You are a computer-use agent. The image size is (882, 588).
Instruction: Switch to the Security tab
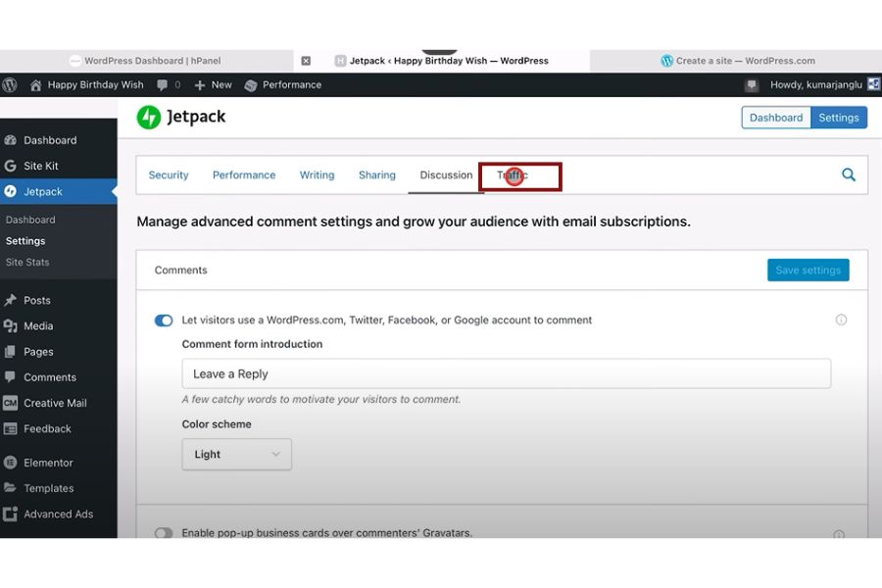[169, 175]
